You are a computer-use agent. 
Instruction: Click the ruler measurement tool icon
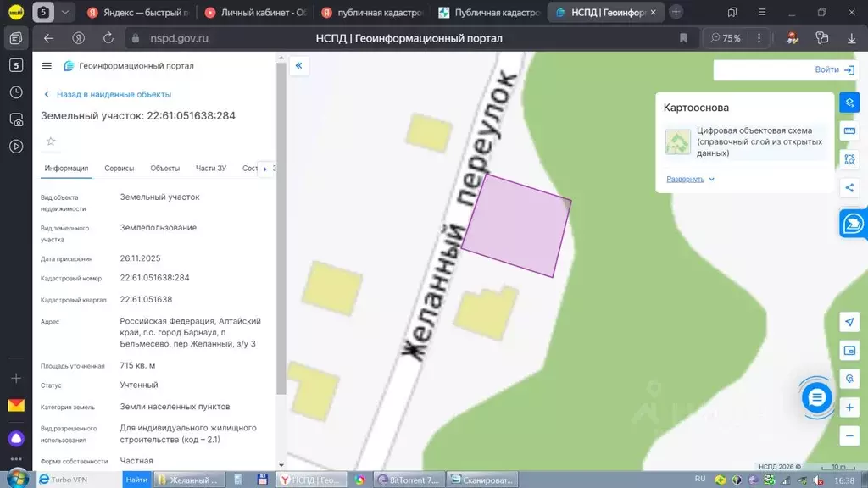pyautogui.click(x=849, y=130)
